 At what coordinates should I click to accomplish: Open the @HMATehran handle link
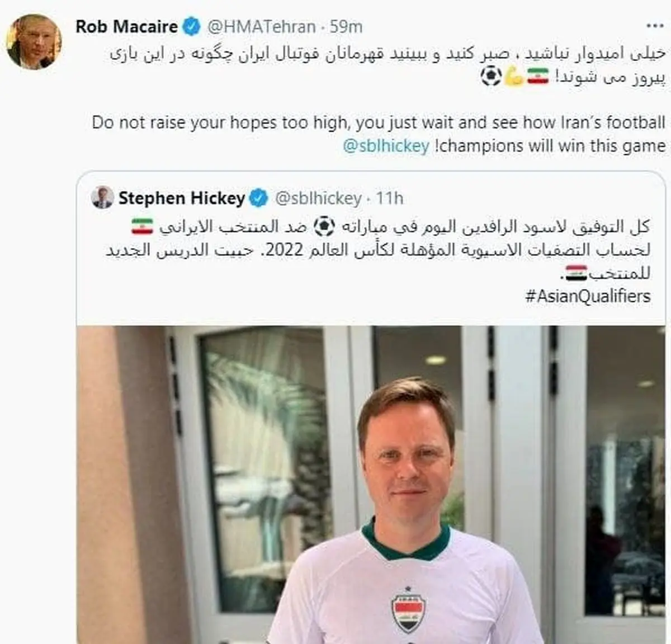click(x=261, y=26)
